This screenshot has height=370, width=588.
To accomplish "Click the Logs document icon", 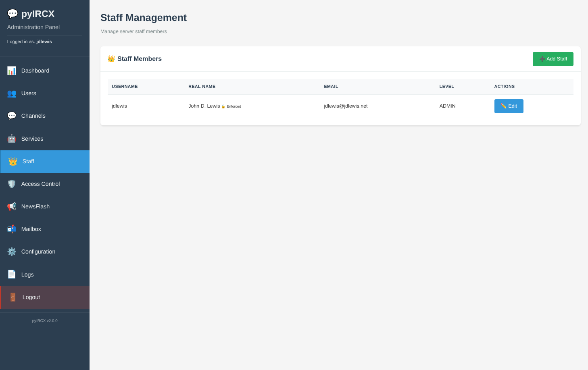I will pos(12,274).
